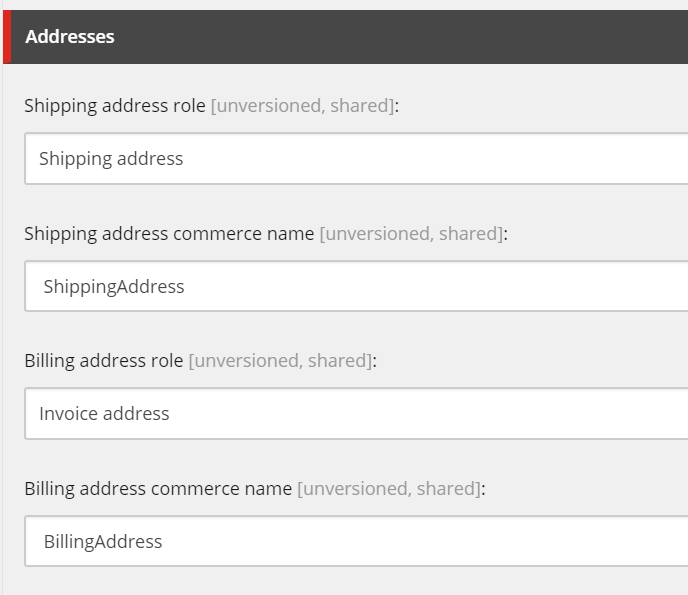Focus the Billing address commerce name field
This screenshot has height=595, width=688.
tap(356, 541)
